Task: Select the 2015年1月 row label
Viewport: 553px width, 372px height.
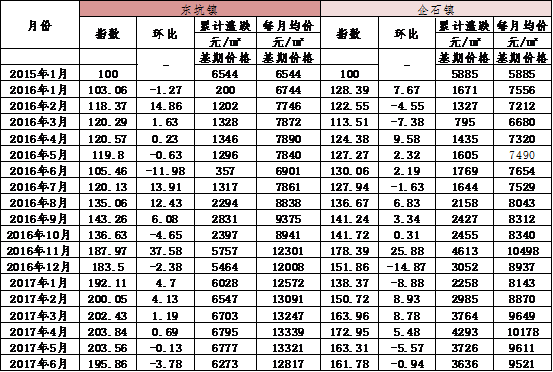Action: (39, 74)
